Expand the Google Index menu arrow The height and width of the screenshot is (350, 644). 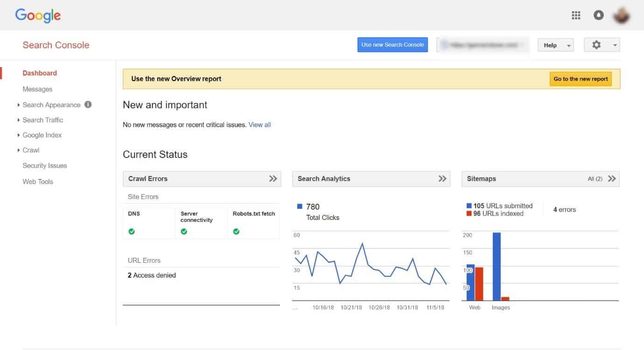[x=19, y=135]
